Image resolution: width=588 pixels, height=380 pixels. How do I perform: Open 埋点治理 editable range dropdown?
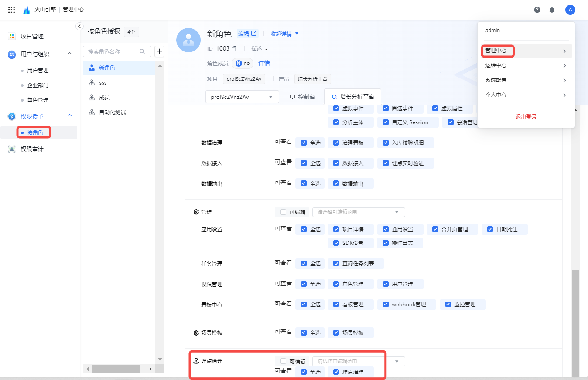[x=359, y=361]
